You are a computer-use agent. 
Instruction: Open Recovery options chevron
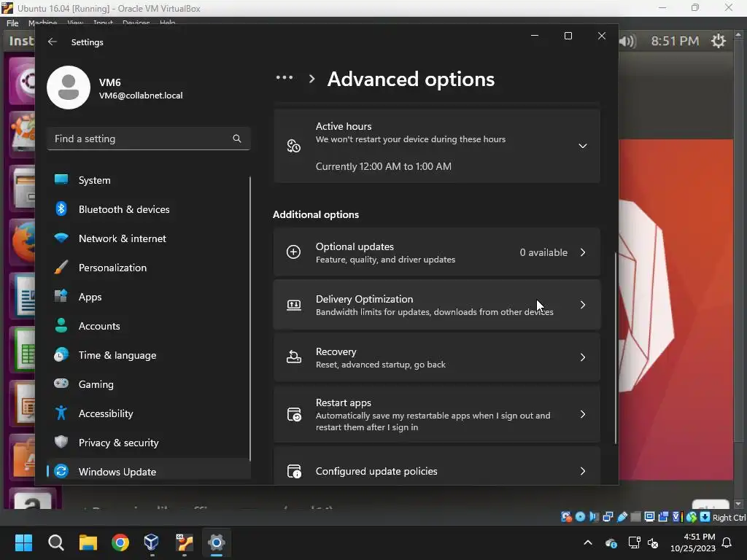pyautogui.click(x=583, y=357)
